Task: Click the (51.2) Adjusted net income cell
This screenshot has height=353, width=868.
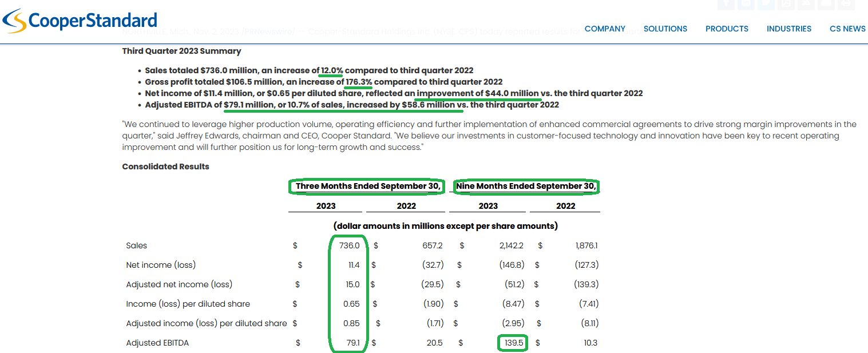Action: tap(514, 284)
